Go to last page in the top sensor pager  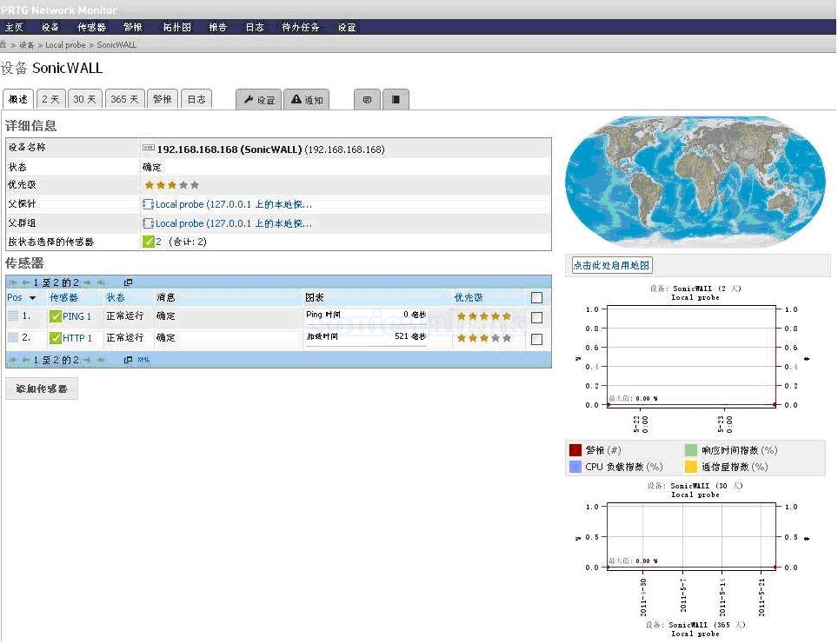[101, 282]
